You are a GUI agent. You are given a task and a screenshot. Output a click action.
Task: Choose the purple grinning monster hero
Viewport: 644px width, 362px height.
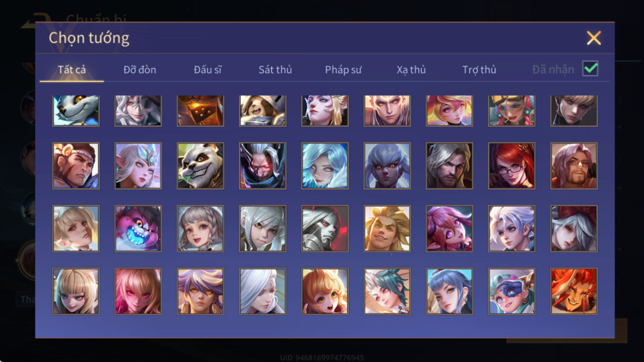click(x=138, y=229)
